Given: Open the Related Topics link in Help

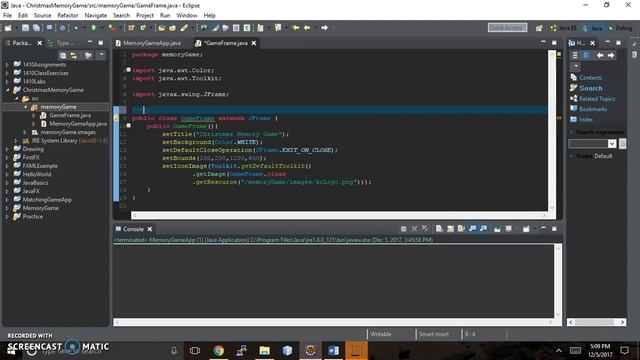Looking at the screenshot, I should tap(597, 99).
